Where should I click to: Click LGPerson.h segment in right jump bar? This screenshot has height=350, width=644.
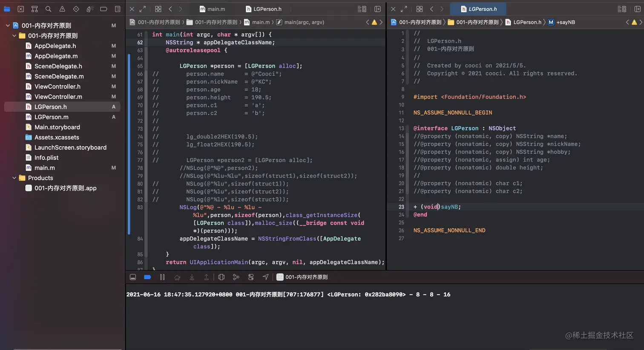[x=523, y=22]
